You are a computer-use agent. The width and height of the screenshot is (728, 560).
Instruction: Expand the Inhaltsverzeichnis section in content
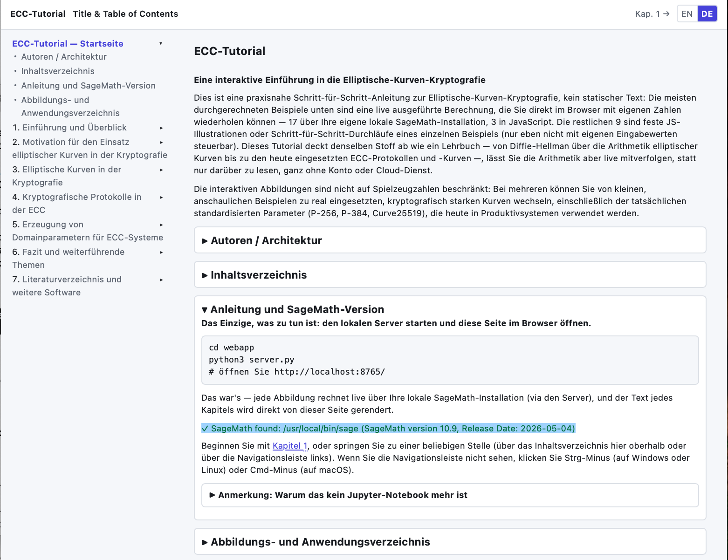point(450,275)
